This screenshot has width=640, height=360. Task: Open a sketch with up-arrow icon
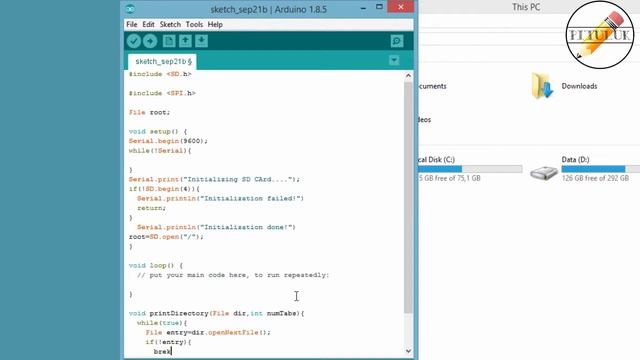pos(185,41)
